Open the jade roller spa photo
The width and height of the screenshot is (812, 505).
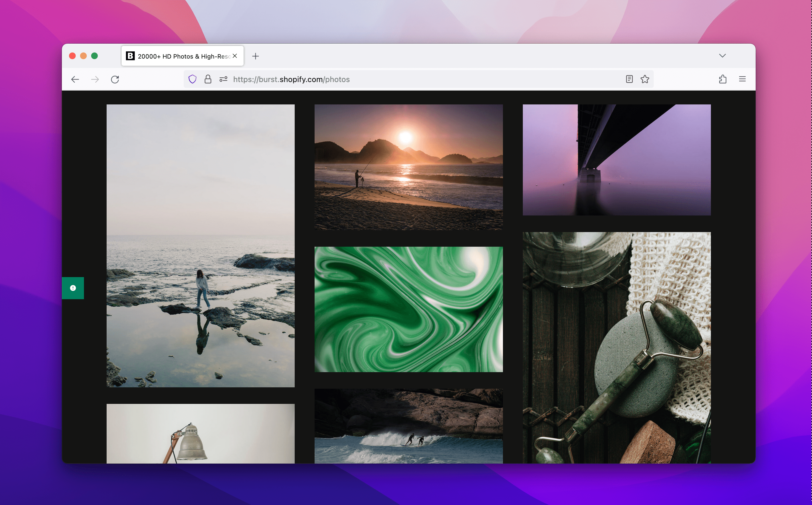pos(616,347)
